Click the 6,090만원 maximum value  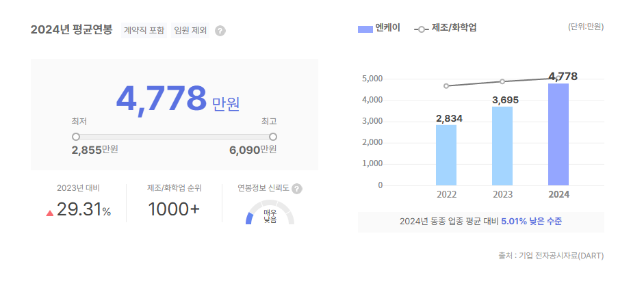point(253,150)
